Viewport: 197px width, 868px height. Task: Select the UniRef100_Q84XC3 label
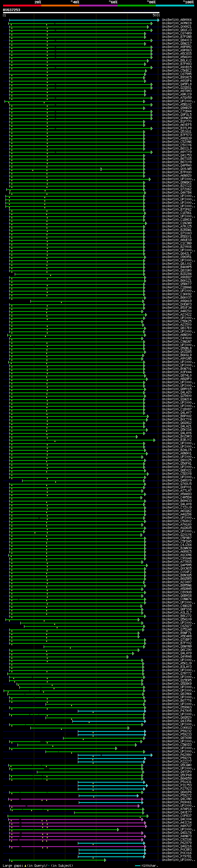(177, 40)
